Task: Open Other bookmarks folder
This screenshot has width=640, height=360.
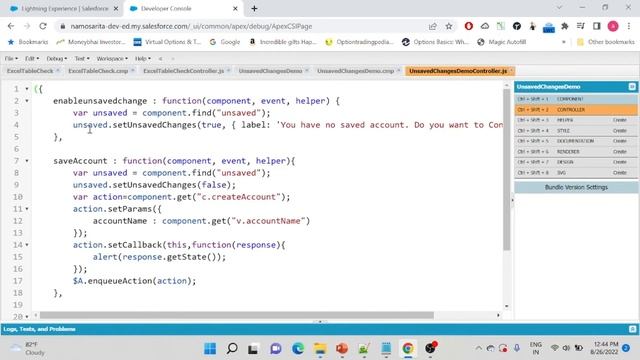Action: pos(606,42)
